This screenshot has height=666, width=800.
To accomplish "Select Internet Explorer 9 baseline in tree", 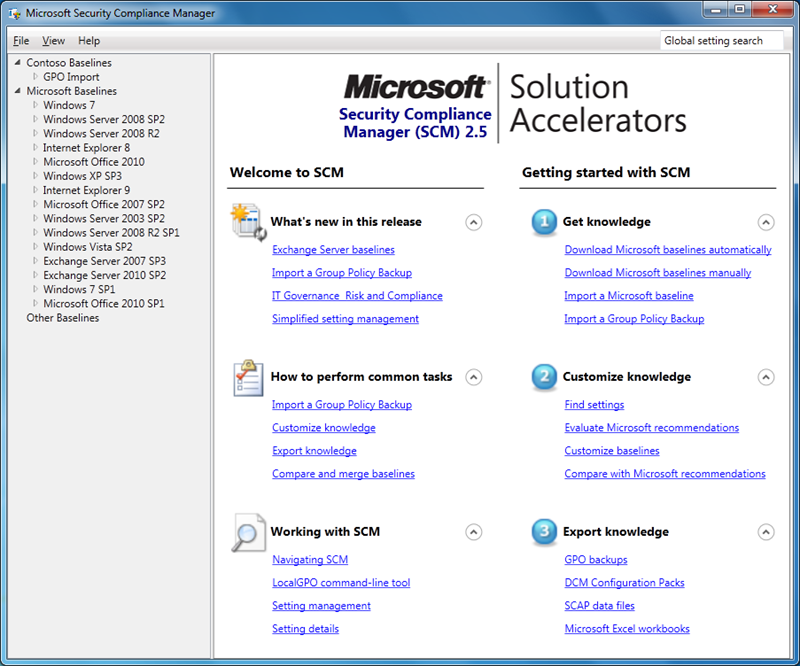I will tap(86, 190).
